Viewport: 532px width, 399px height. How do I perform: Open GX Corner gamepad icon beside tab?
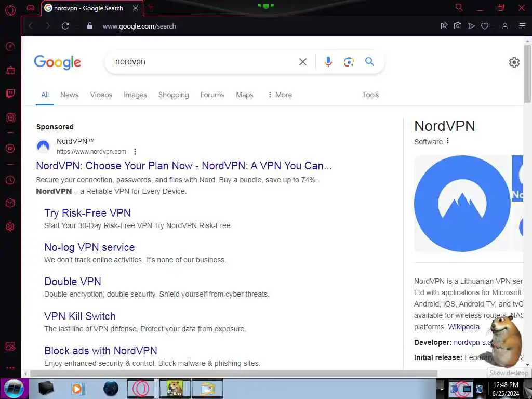[x=31, y=8]
